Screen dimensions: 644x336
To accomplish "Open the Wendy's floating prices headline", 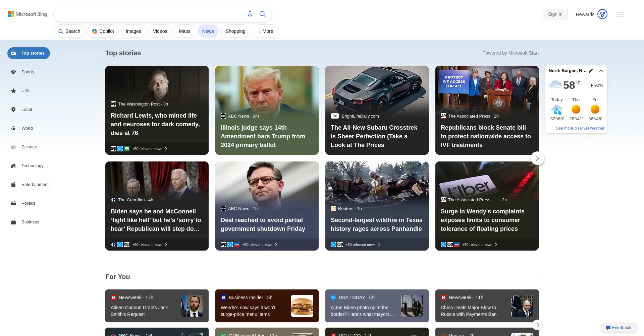I will pos(482,220).
